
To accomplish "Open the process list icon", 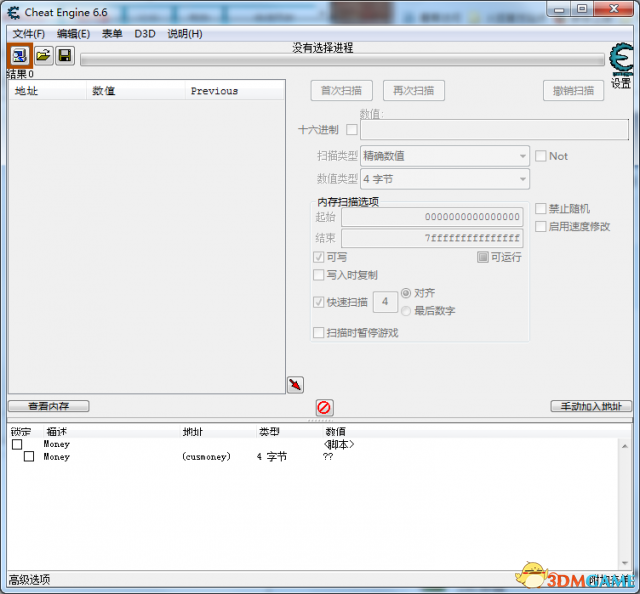I will pyautogui.click(x=19, y=56).
